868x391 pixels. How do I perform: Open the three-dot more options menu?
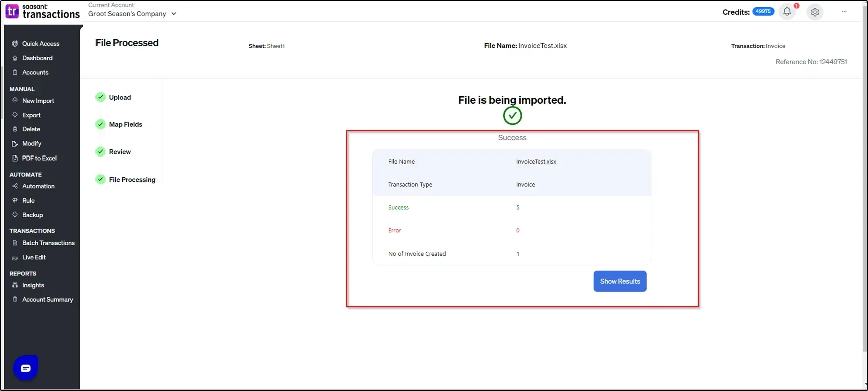click(x=844, y=11)
